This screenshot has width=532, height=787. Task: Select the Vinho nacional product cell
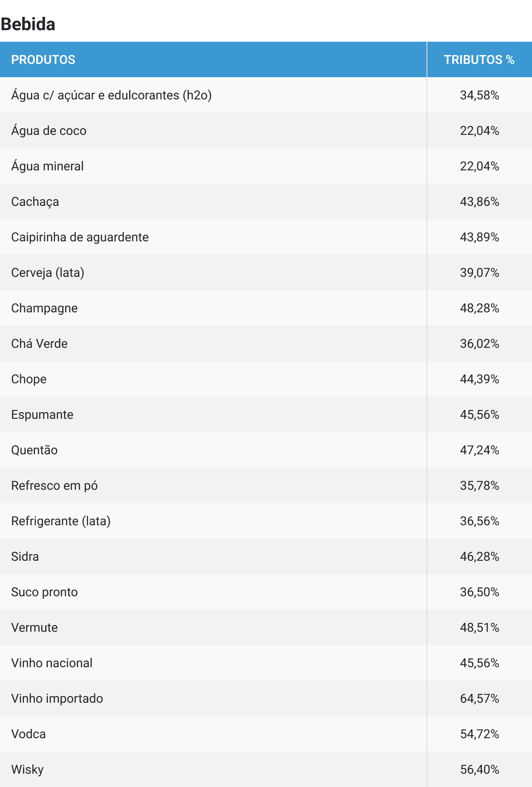(x=52, y=663)
